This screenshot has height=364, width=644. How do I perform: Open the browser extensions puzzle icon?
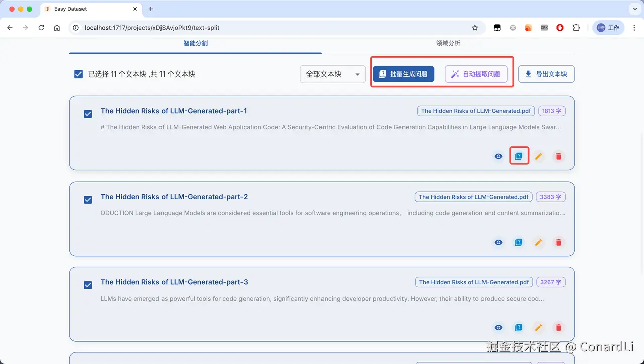point(577,28)
